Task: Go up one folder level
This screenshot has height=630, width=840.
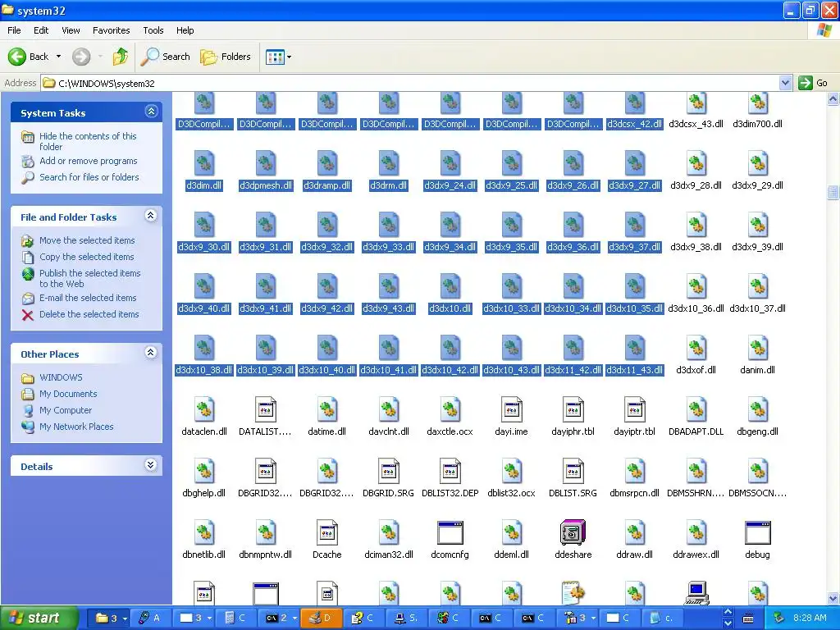Action: coord(121,57)
